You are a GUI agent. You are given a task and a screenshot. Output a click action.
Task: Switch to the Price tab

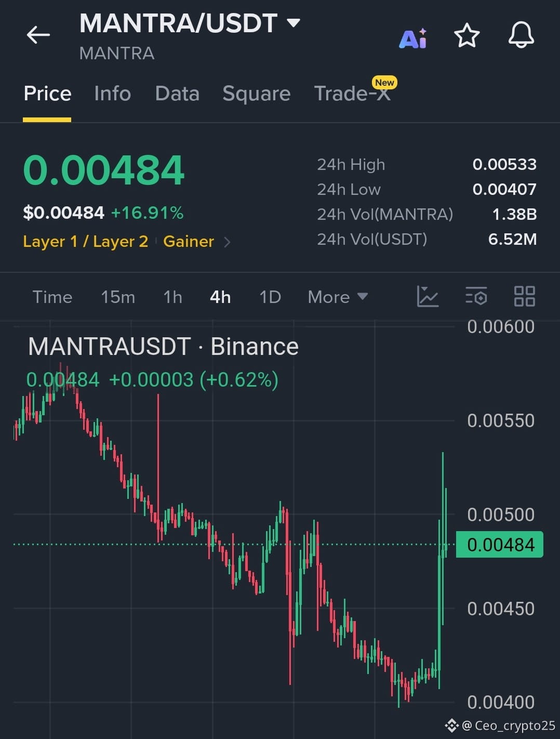(x=47, y=94)
